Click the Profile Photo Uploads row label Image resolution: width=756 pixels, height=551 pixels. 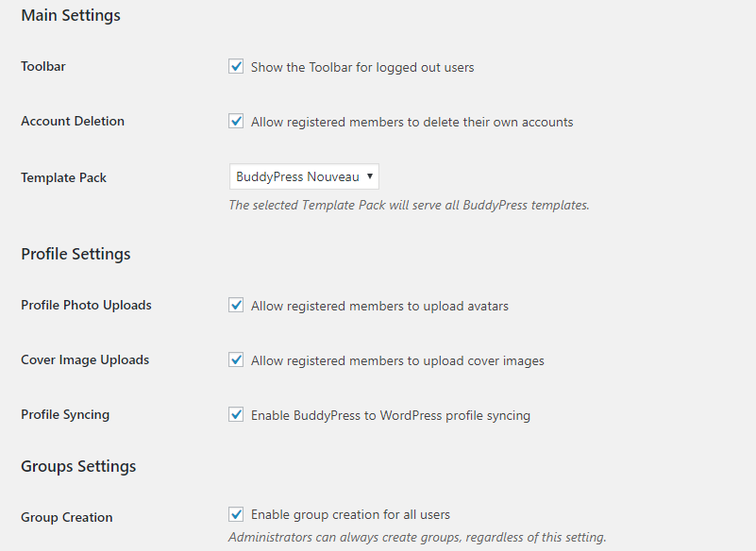click(86, 305)
